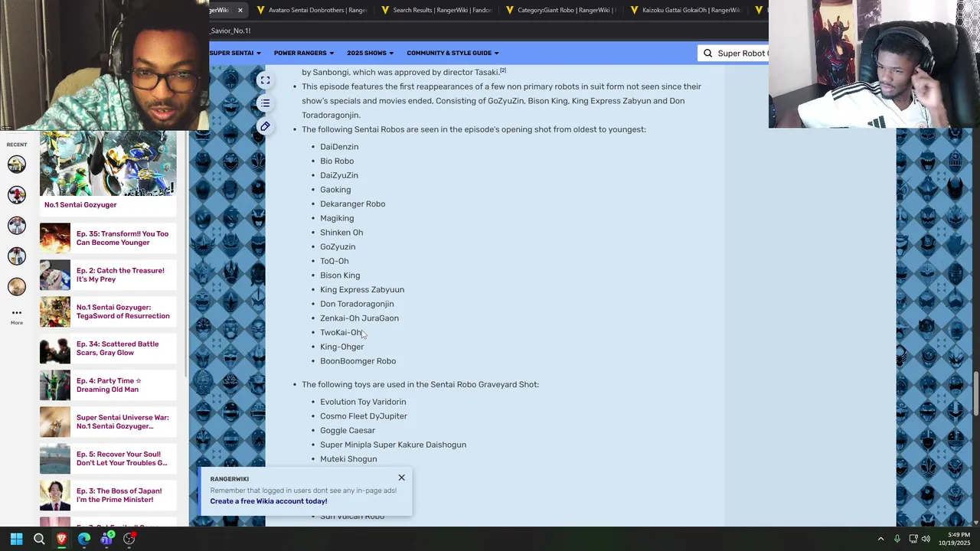The image size is (980, 551).
Task: Click the Ep. 3 Prime Minister thumbnail
Action: click(x=55, y=495)
